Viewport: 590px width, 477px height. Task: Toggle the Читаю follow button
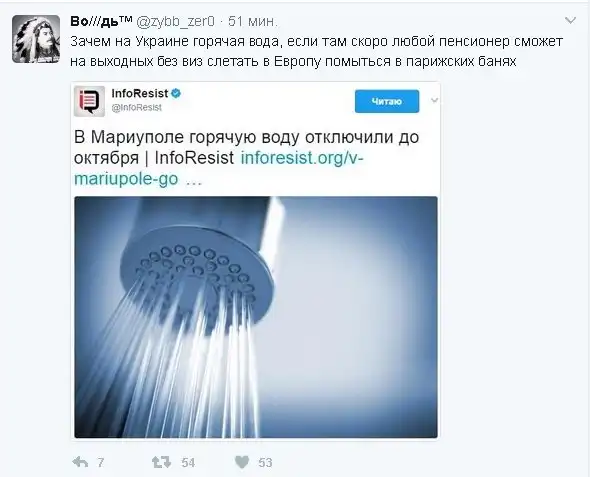coord(387,101)
